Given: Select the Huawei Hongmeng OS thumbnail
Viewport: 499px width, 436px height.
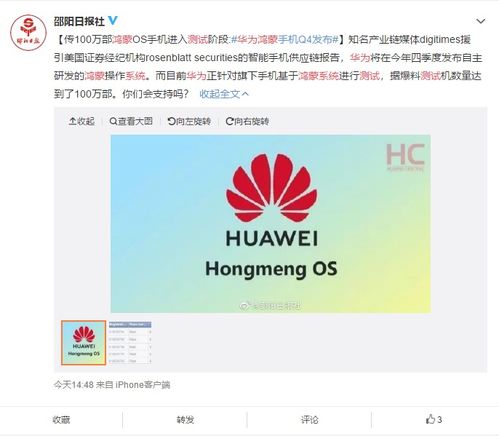Looking at the screenshot, I should click(x=83, y=343).
